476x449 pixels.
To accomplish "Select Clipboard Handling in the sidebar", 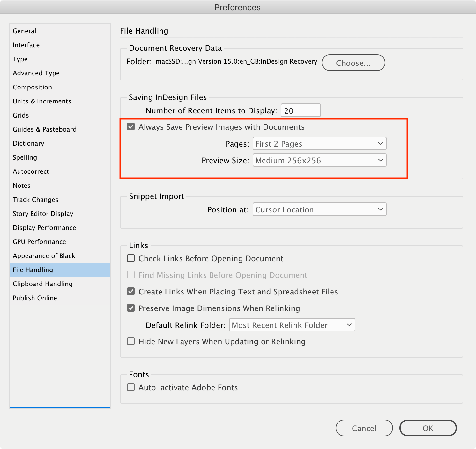I will [x=42, y=284].
